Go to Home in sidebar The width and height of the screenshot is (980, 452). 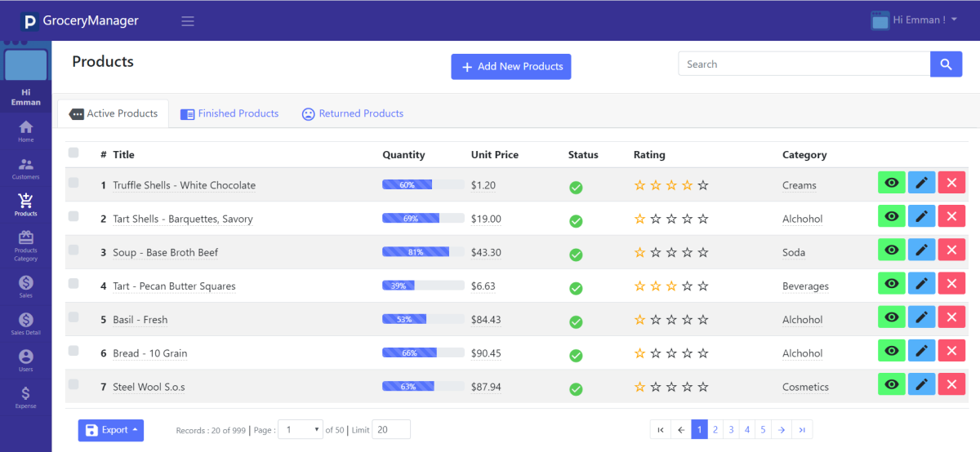click(26, 131)
